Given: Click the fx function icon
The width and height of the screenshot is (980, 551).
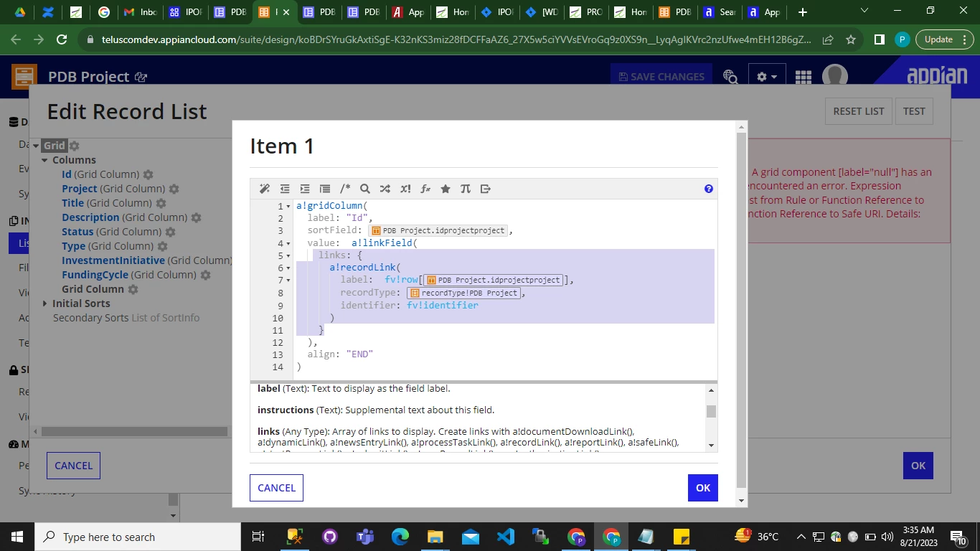Looking at the screenshot, I should tap(425, 189).
